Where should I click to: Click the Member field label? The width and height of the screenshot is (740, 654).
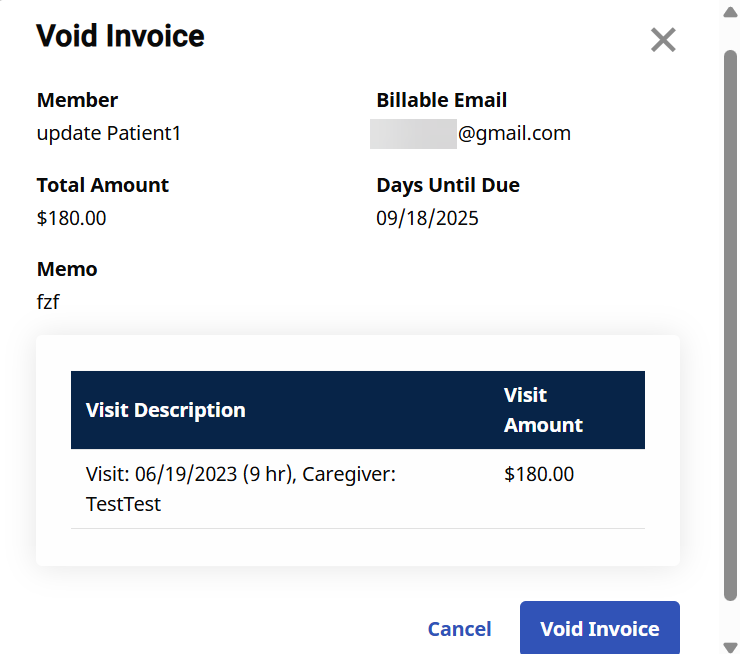coord(77,100)
